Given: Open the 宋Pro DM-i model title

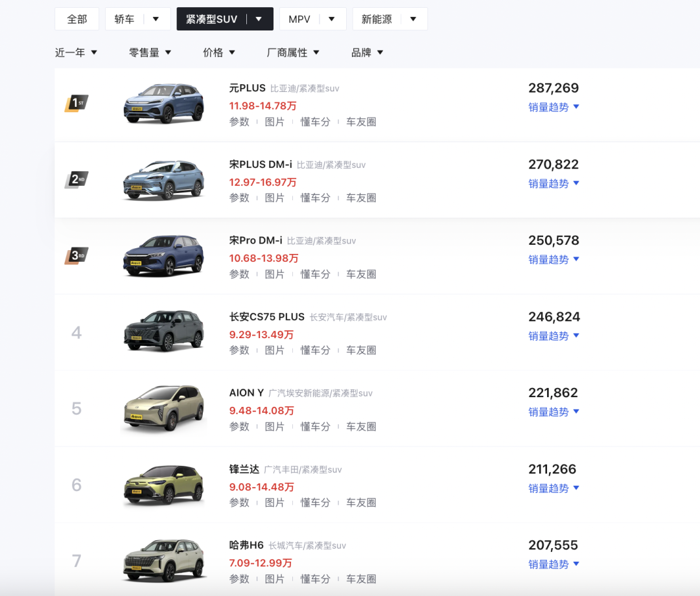Looking at the screenshot, I should pyautogui.click(x=256, y=240).
